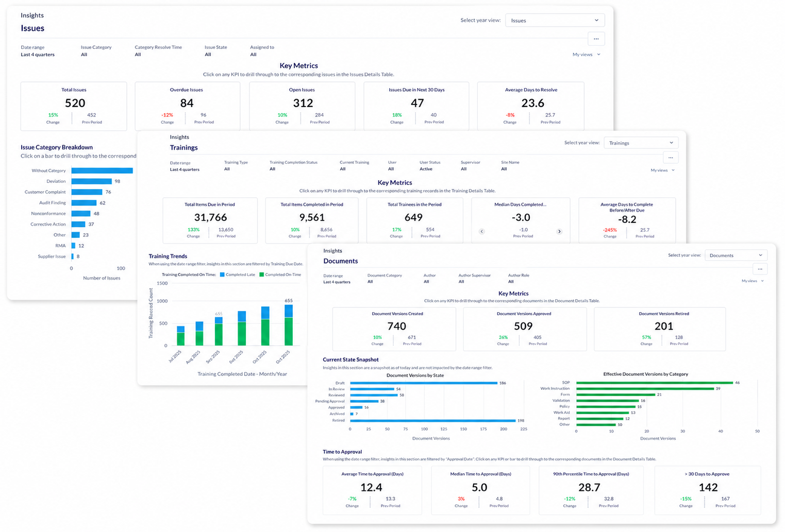This screenshot has height=532, width=785.
Task: Click the Pending Approval bar
Action: [x=364, y=401]
